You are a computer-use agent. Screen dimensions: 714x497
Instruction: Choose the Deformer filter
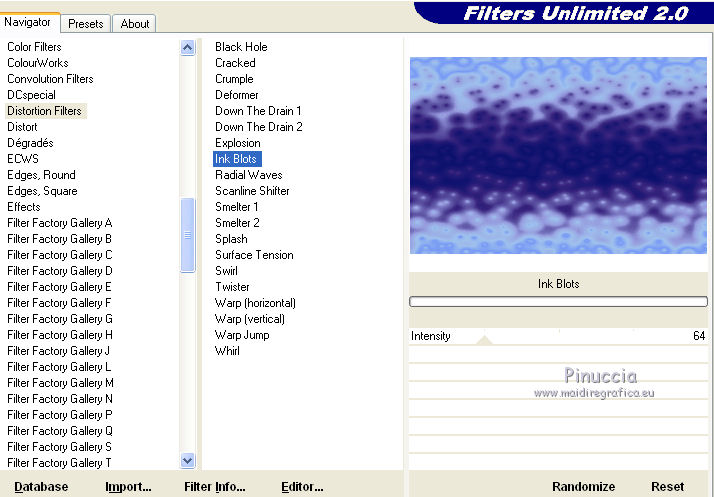coord(236,95)
